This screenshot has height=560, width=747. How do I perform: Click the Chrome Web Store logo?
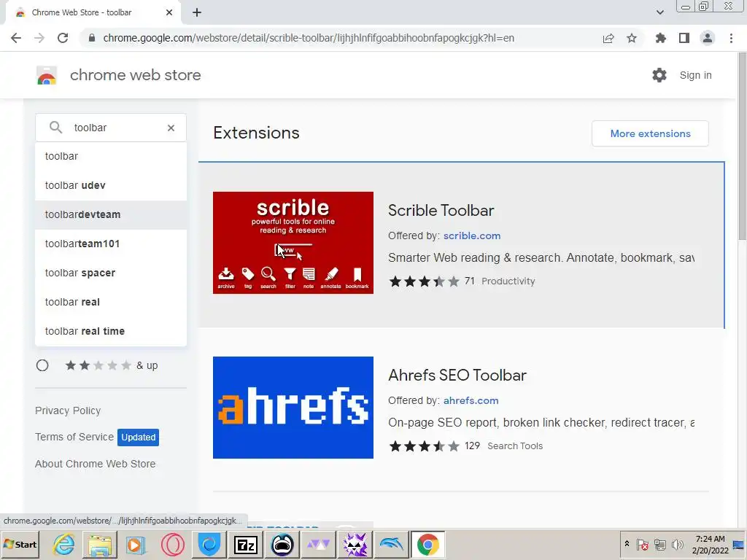coord(47,75)
